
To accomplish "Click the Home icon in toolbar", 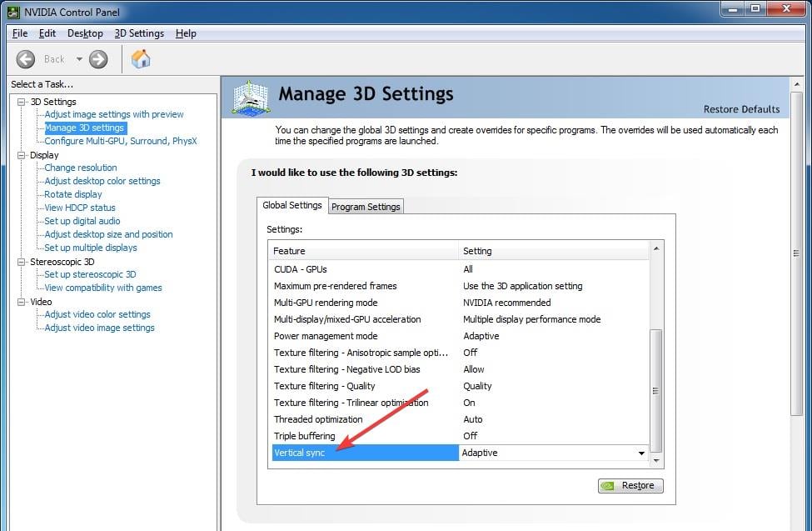I will coord(141,59).
